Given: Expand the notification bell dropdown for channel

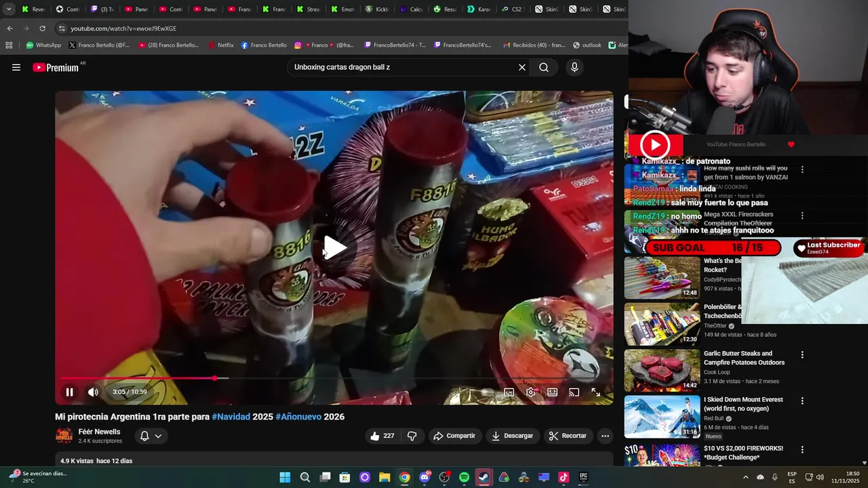Looking at the screenshot, I should click(151, 436).
